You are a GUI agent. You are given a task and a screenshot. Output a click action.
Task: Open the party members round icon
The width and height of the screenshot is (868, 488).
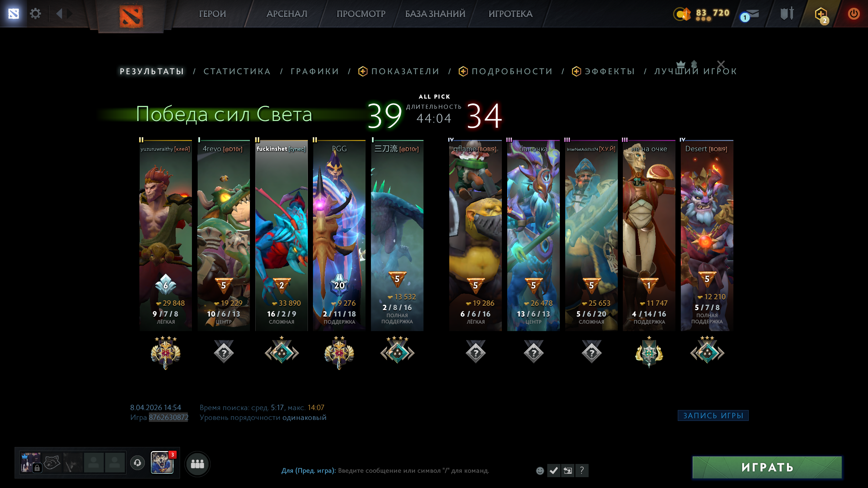(197, 464)
